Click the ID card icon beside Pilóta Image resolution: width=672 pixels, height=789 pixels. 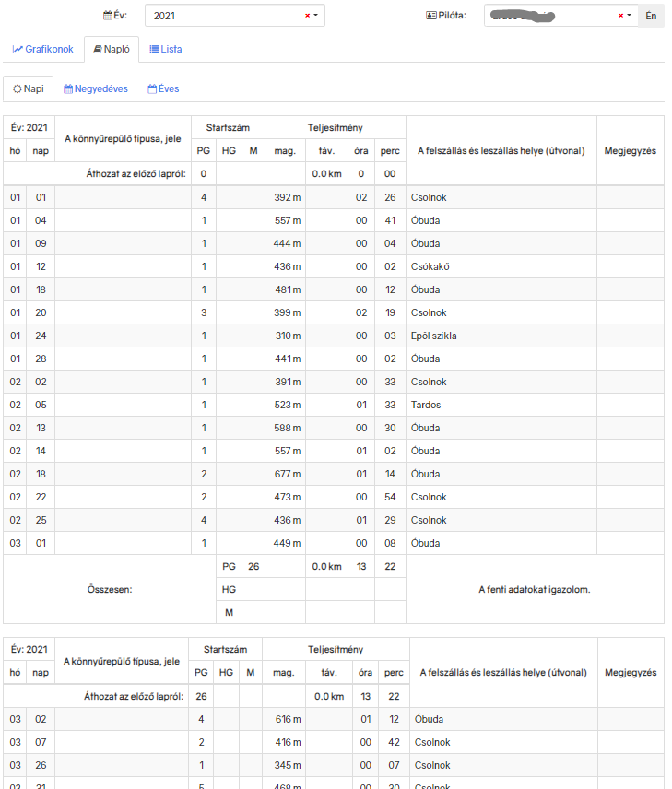[430, 16]
